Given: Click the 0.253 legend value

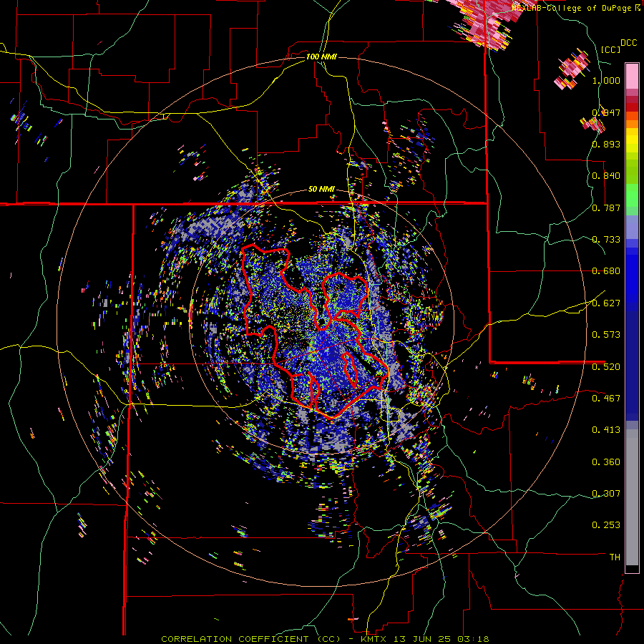Looking at the screenshot, I should pyautogui.click(x=606, y=525).
